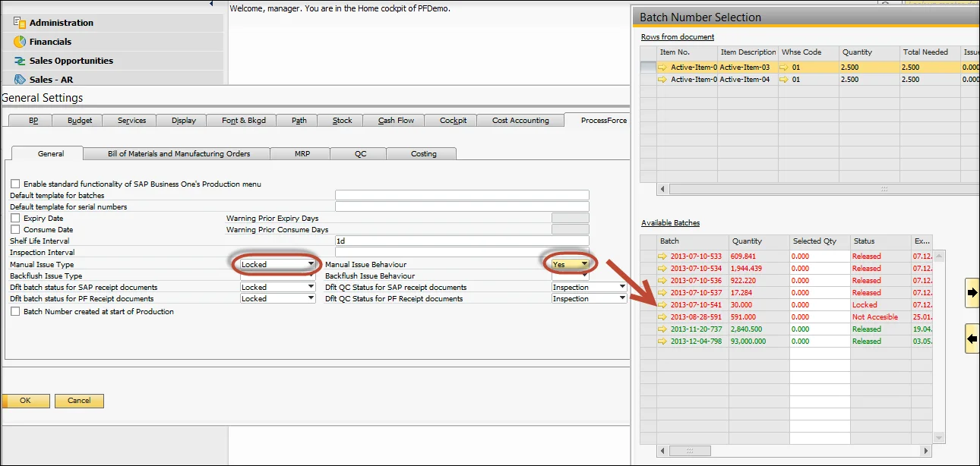Click the Cancel button

coord(79,401)
